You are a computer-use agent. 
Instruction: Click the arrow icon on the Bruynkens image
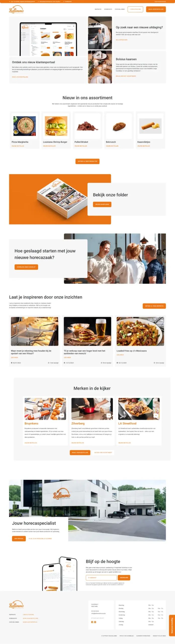(x=62, y=415)
